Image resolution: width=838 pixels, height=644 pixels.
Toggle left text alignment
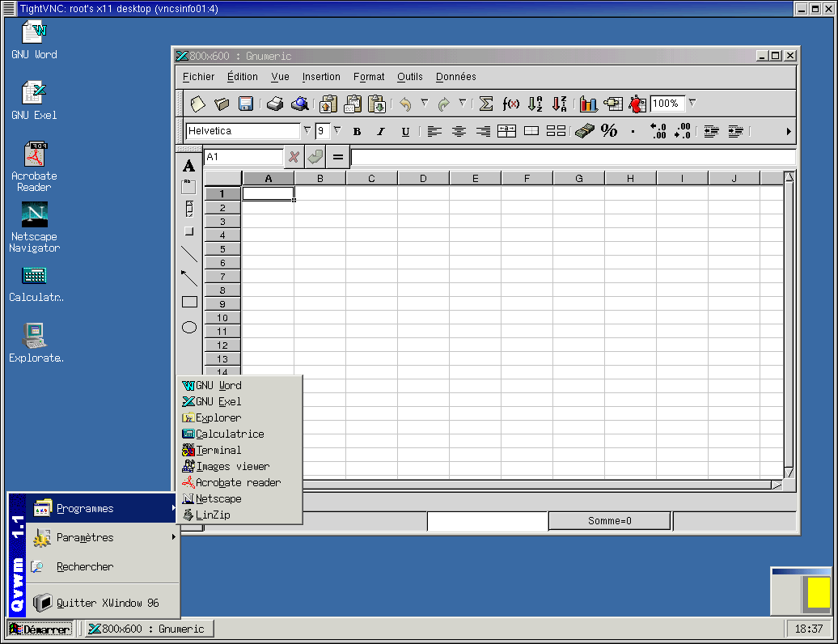[x=434, y=131]
